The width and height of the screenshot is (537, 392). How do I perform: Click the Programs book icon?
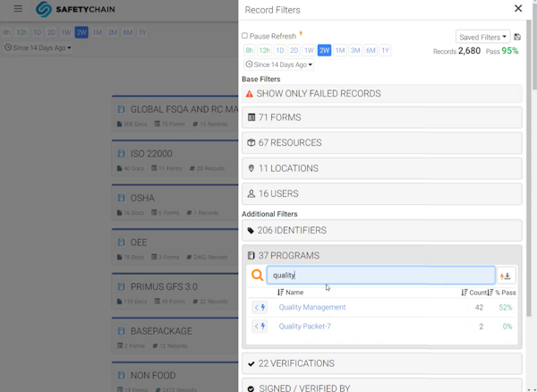pyautogui.click(x=251, y=255)
